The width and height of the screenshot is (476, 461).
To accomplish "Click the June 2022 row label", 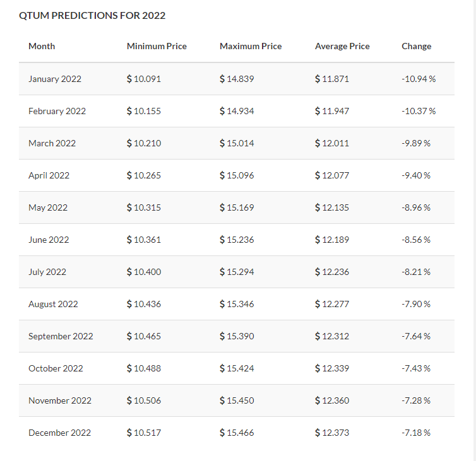I will [47, 240].
